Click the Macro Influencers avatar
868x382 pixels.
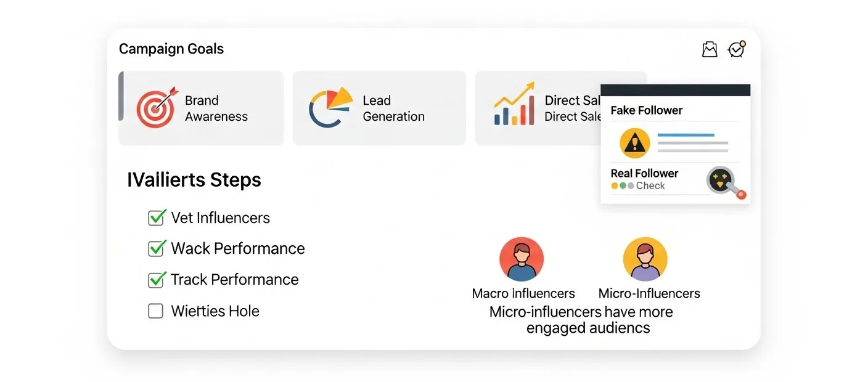(x=522, y=259)
